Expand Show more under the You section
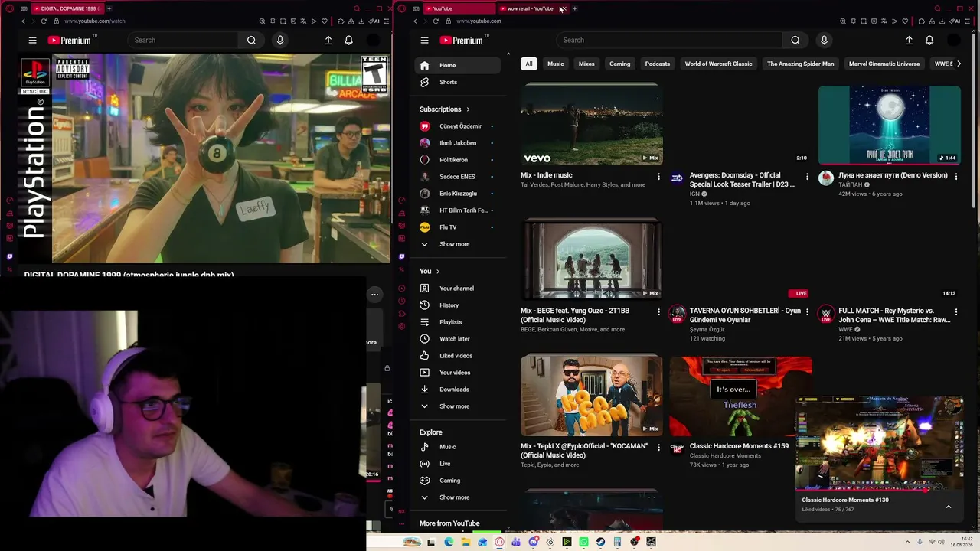Image resolution: width=980 pixels, height=551 pixels. click(457, 406)
